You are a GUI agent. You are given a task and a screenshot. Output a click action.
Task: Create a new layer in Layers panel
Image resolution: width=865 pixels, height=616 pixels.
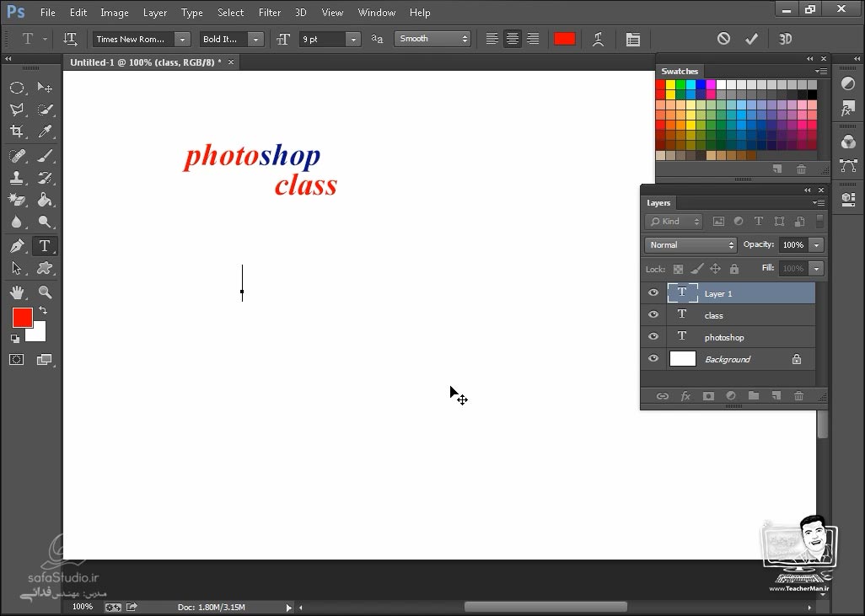point(776,396)
